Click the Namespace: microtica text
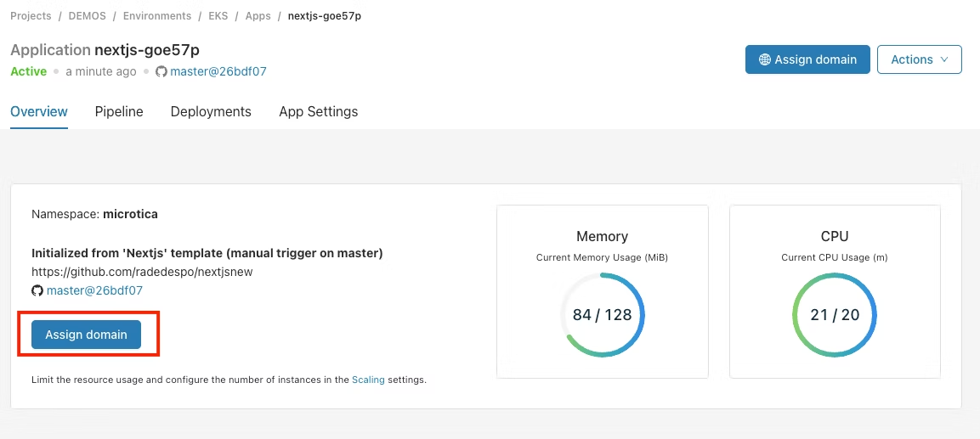Image resolution: width=980 pixels, height=439 pixels. click(94, 214)
